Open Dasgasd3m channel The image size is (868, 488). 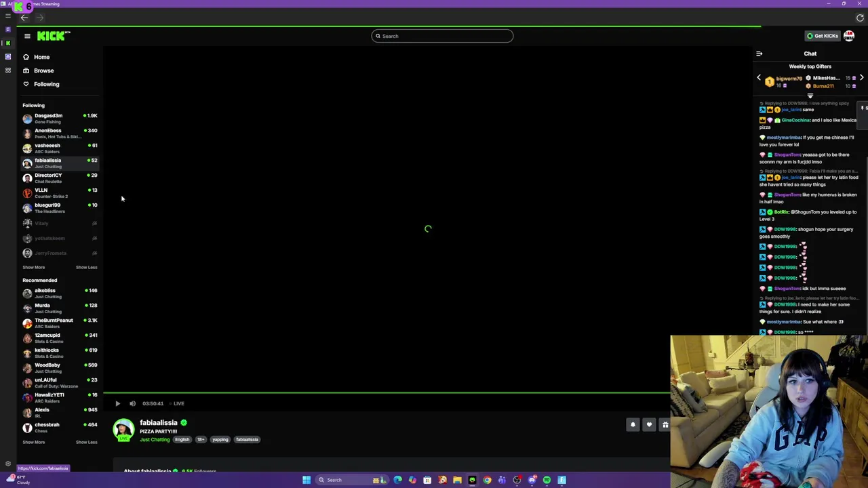(60, 119)
